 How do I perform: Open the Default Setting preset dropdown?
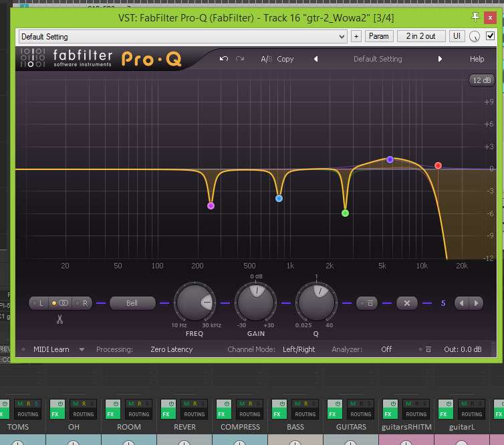(x=182, y=36)
